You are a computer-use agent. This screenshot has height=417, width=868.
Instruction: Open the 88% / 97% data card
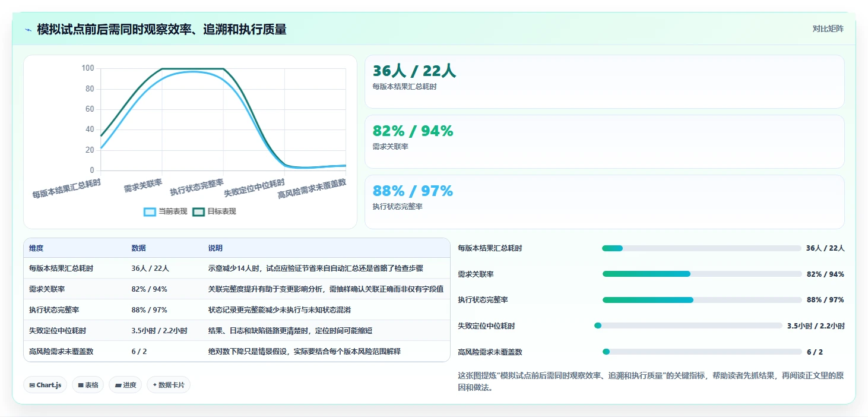[x=604, y=201]
